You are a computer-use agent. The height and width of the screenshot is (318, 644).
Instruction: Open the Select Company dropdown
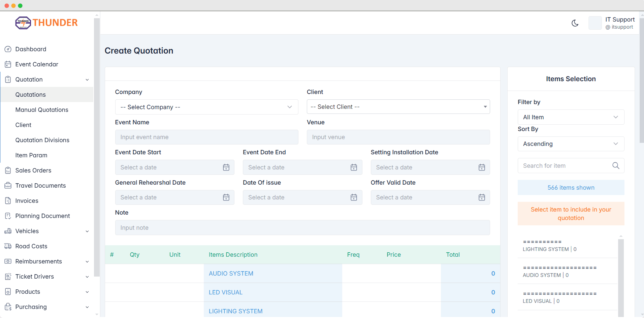206,107
